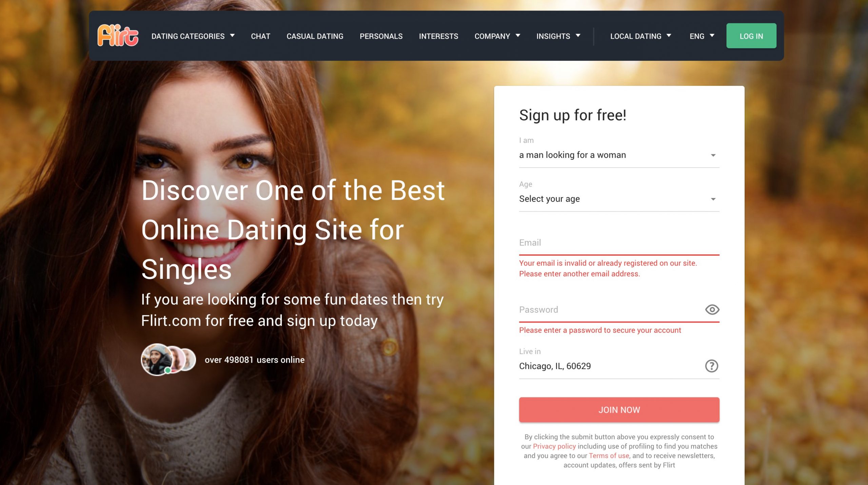Expand the Dating Categories menu arrow
The height and width of the screenshot is (485, 868).
pos(232,36)
